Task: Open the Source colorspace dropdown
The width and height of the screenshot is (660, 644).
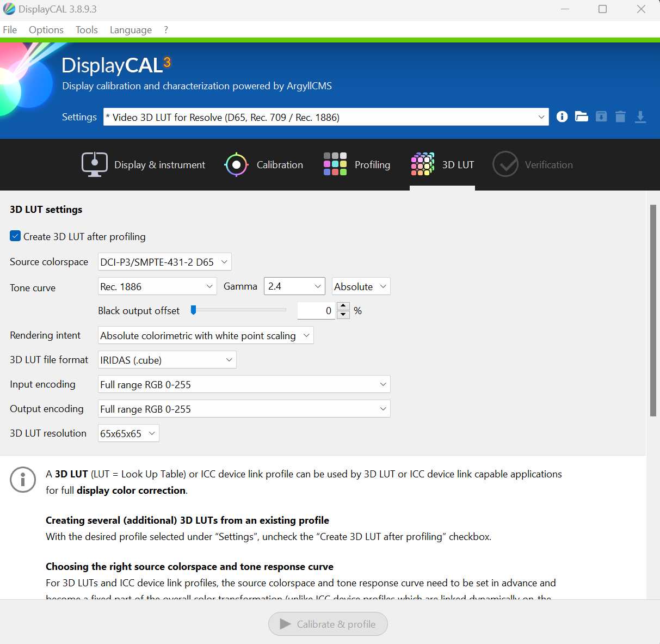Action: [164, 262]
